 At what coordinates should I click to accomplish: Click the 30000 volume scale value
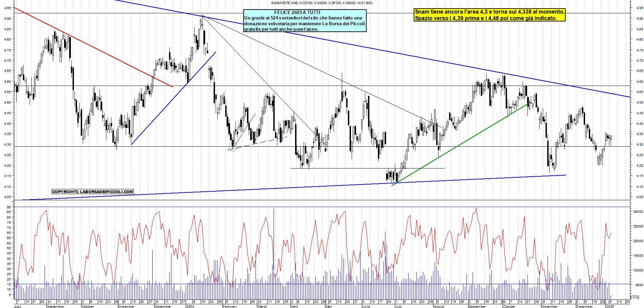click(x=638, y=212)
